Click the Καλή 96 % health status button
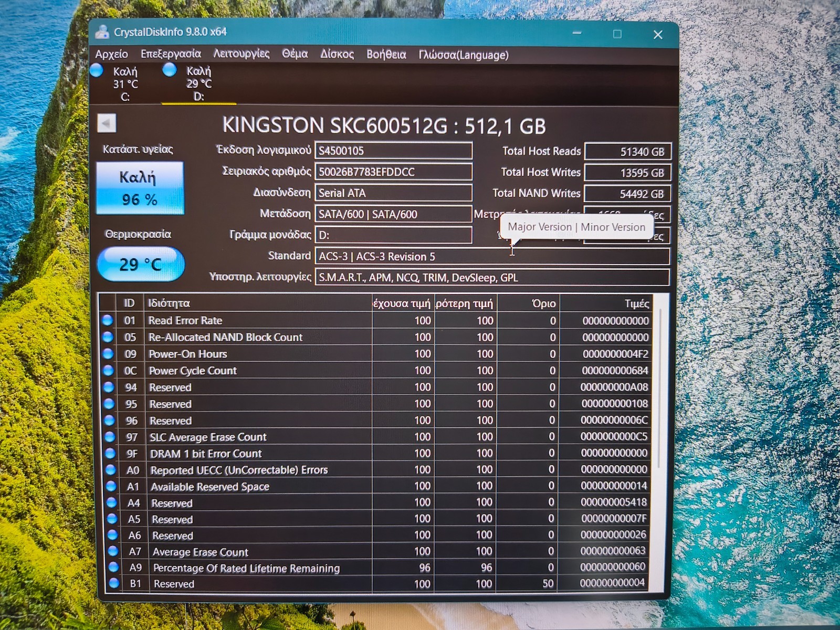 [x=140, y=188]
